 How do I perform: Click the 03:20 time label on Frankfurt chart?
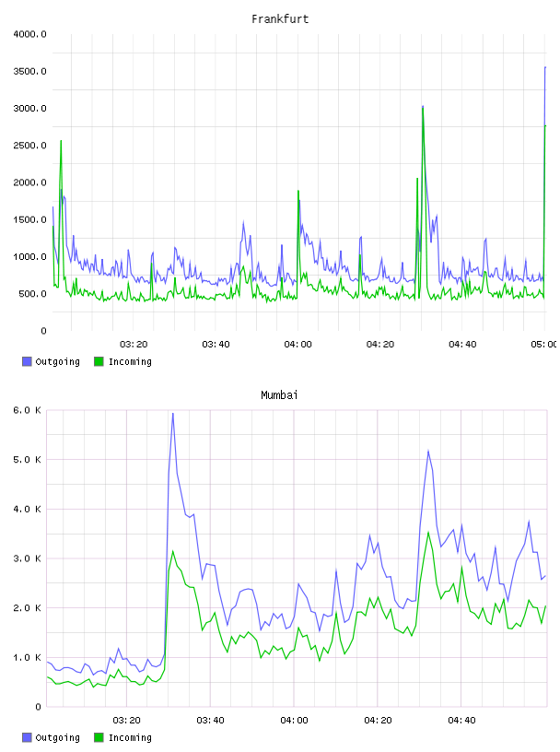[x=134, y=345]
